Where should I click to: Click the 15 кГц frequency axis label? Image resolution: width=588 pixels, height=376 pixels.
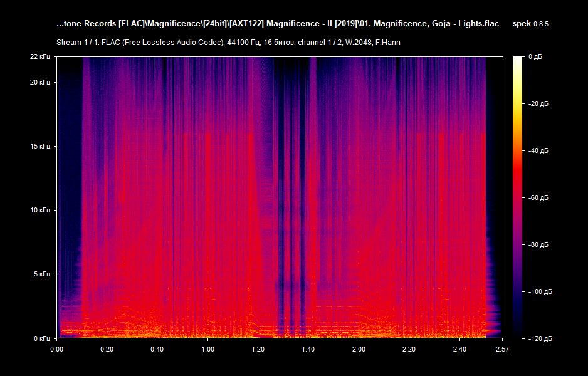tap(40, 146)
